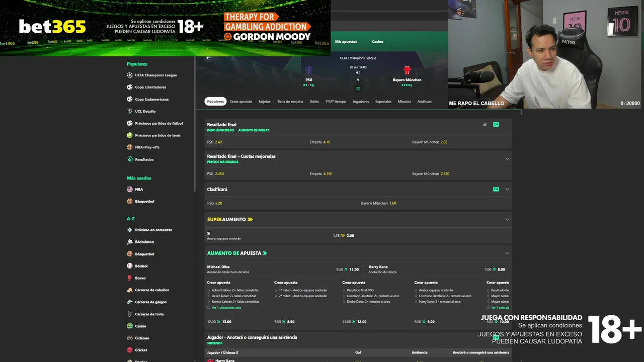Open Cricket in the A-Z sidebar list
644x362 pixels.
coord(140,350)
